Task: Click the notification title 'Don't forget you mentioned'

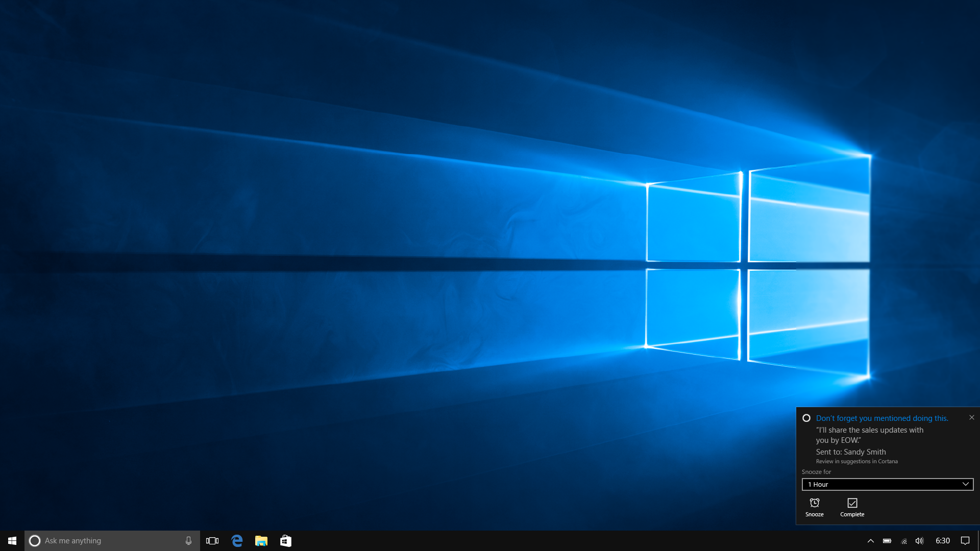Action: [x=881, y=418]
